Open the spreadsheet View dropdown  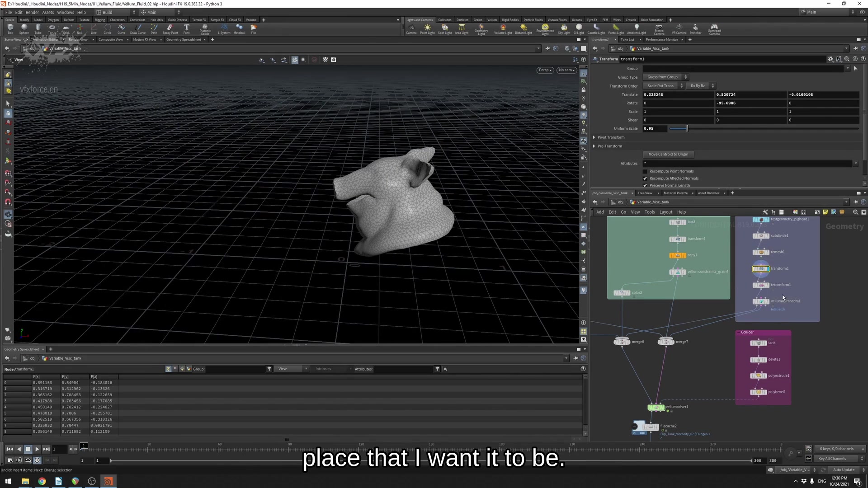pyautogui.click(x=292, y=369)
